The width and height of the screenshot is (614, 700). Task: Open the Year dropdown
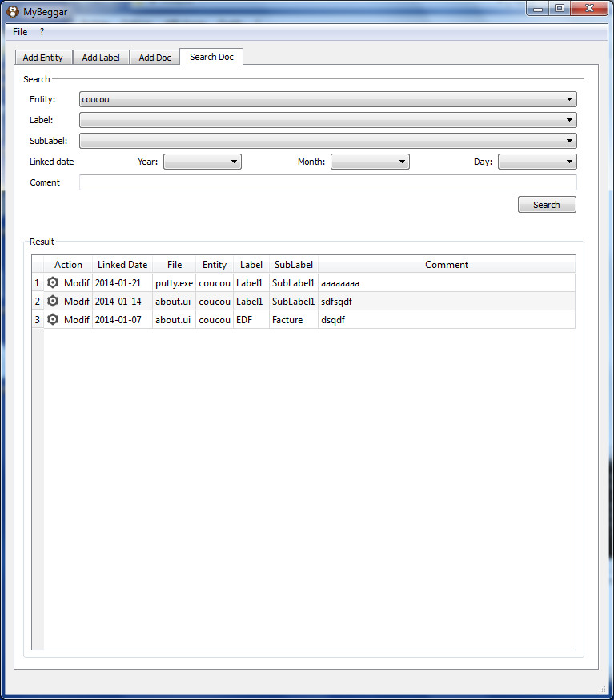coord(203,162)
